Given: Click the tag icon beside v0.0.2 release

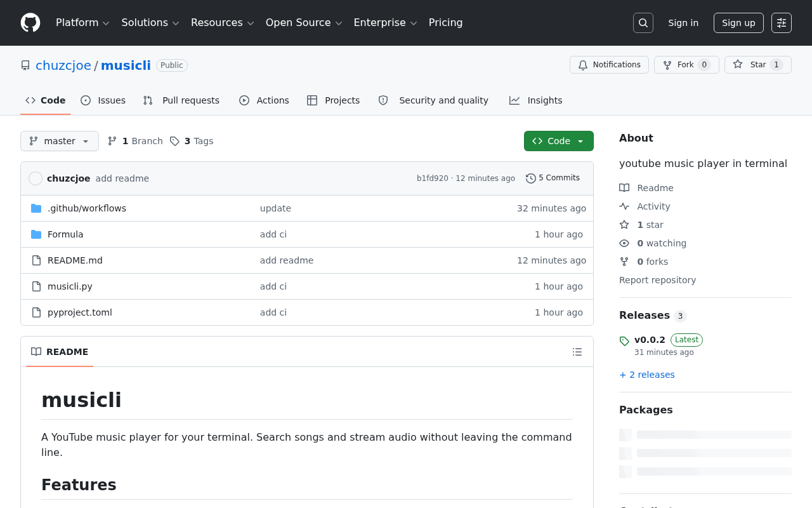Looking at the screenshot, I should click(624, 341).
